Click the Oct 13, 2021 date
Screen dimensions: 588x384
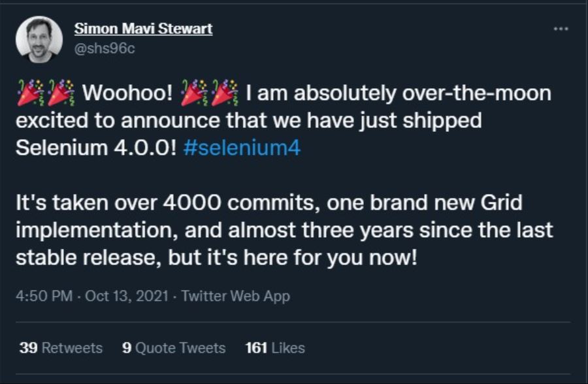[127, 296]
